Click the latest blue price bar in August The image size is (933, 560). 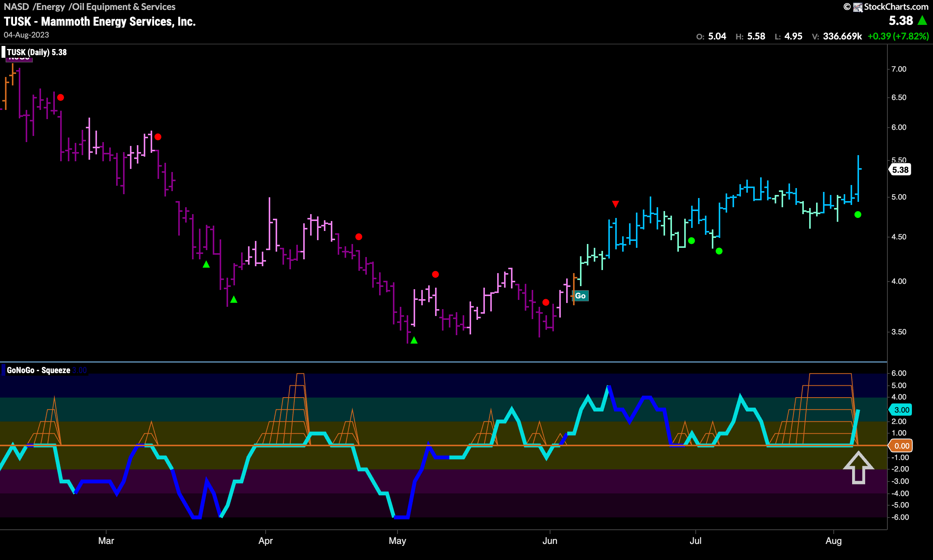[858, 178]
